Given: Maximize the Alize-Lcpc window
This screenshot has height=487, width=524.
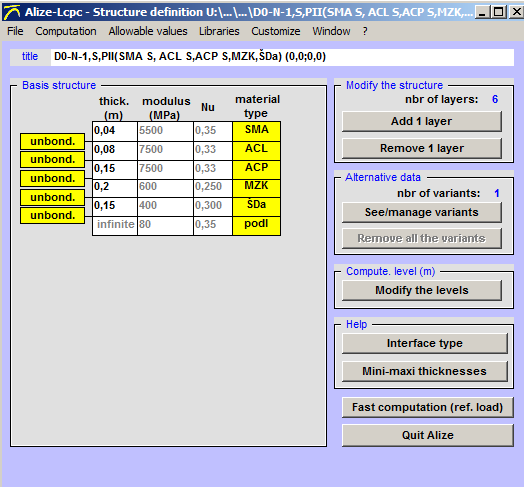Looking at the screenshot, I should (499, 13).
